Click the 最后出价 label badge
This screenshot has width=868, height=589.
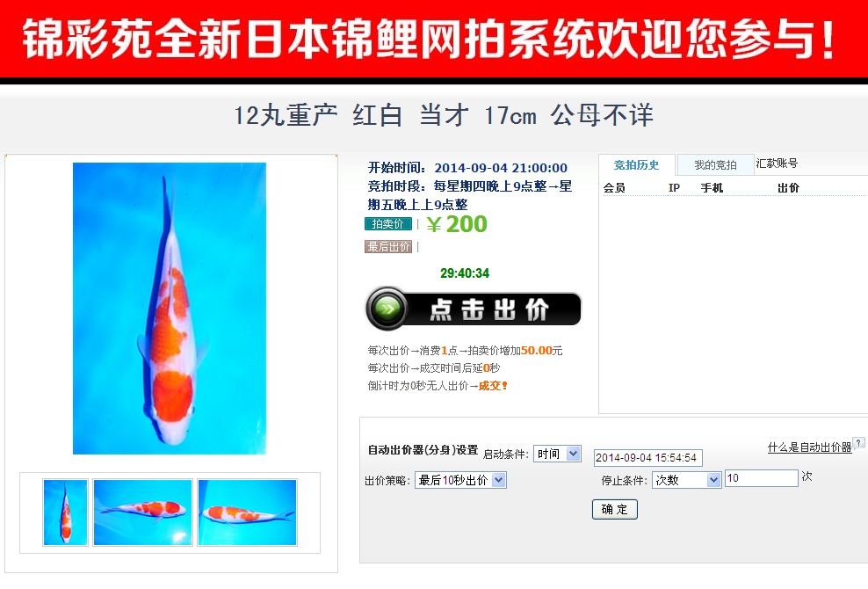click(x=388, y=246)
